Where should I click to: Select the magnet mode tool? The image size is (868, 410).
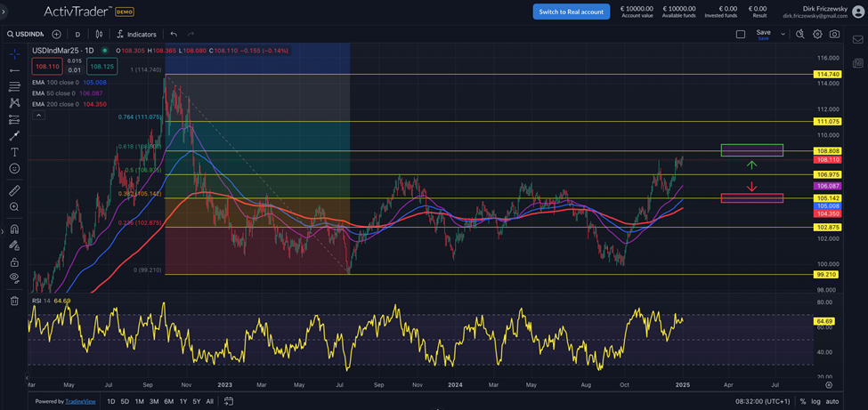[14, 229]
